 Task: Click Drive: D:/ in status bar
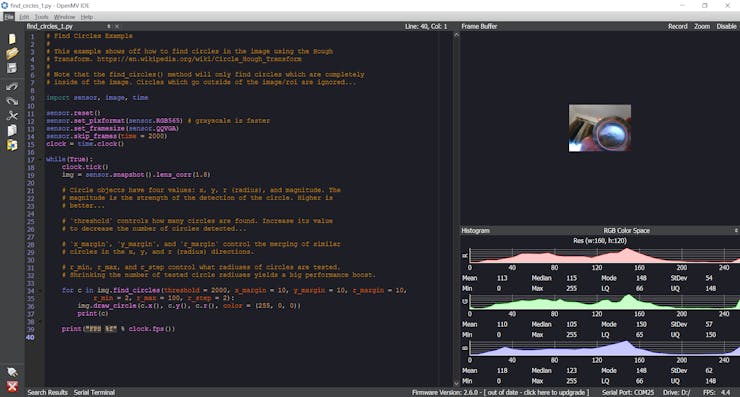click(676, 392)
